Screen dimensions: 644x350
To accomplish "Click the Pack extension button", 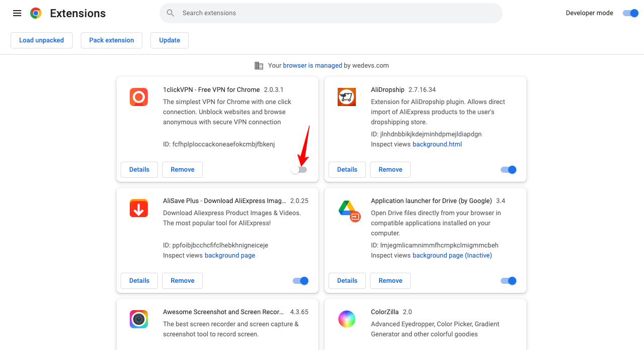I will tap(112, 40).
